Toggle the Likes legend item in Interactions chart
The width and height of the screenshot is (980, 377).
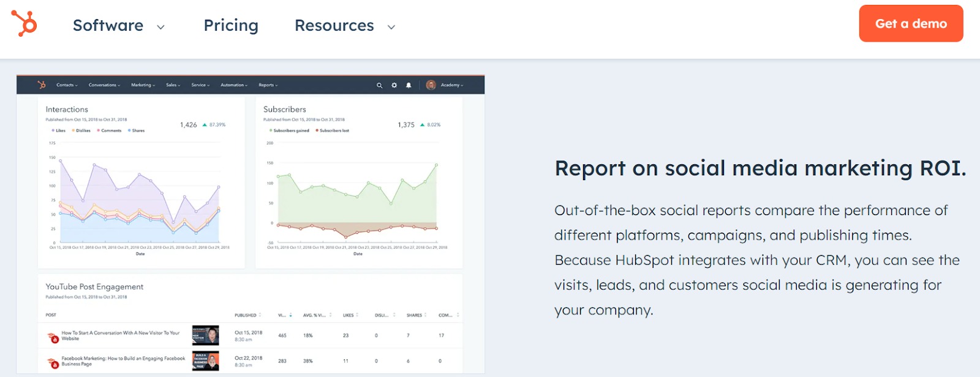point(59,131)
